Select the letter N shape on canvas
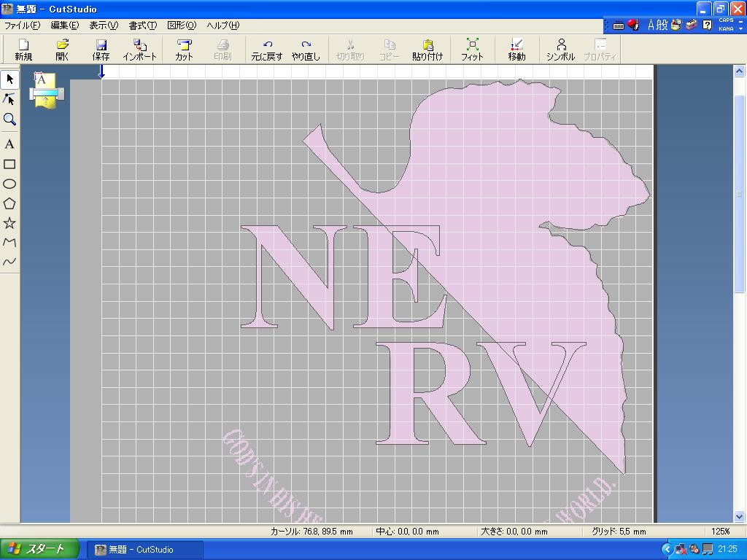The height and width of the screenshot is (560, 747). coord(293,276)
